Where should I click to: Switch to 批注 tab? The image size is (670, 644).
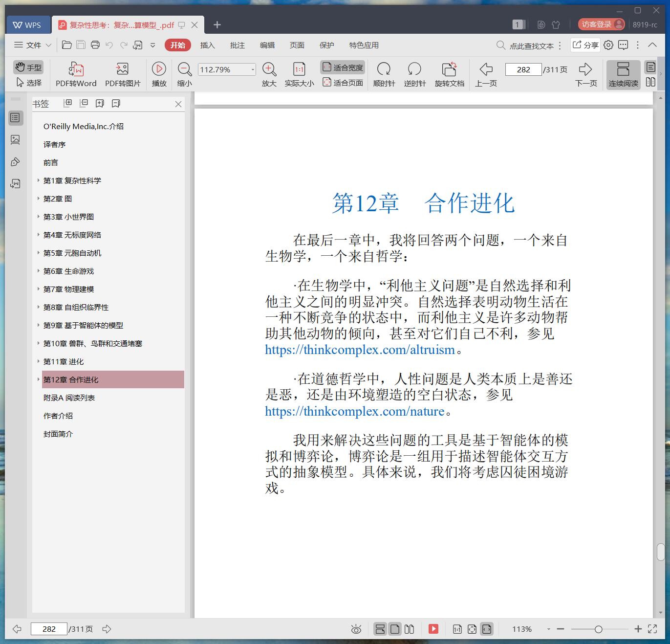(x=237, y=45)
